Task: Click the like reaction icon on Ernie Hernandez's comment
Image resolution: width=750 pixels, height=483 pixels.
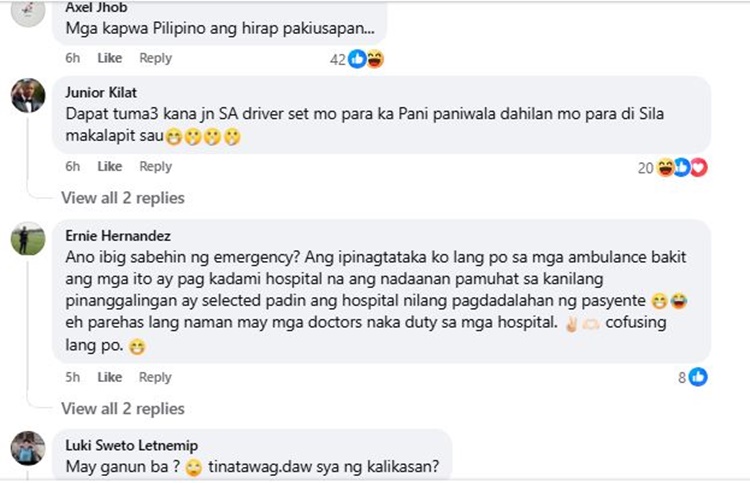Action: tap(698, 377)
